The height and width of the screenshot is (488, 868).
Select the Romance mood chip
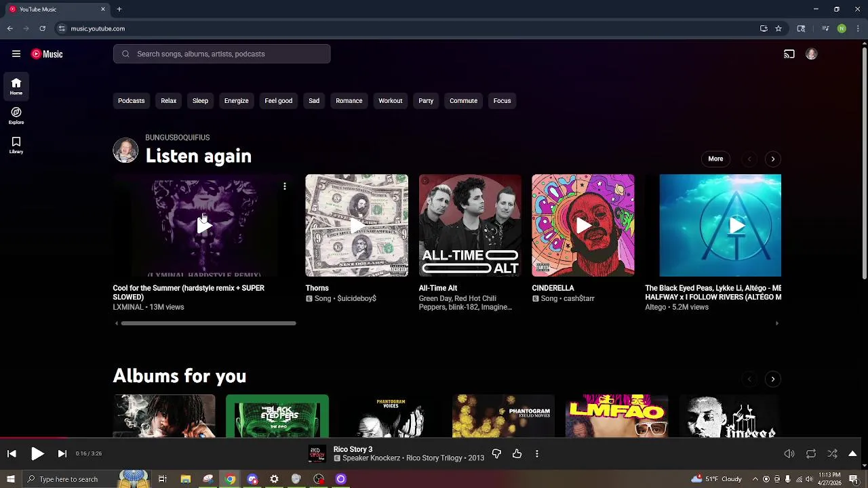[x=349, y=101]
